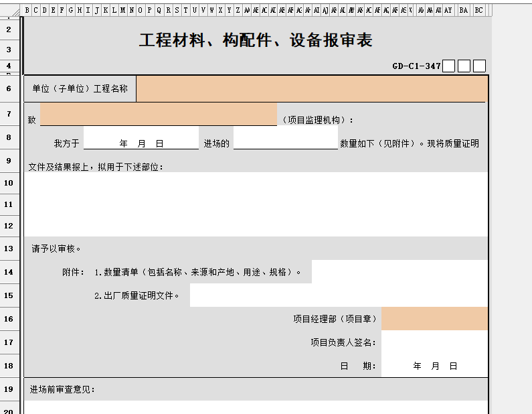Select row 6 header
Screen dimensions: 532x414
9,88
